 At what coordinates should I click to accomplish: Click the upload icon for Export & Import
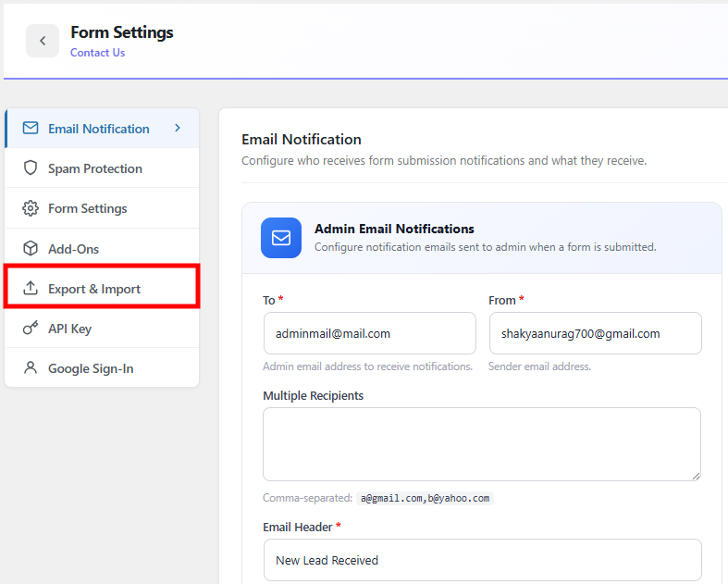tap(31, 289)
